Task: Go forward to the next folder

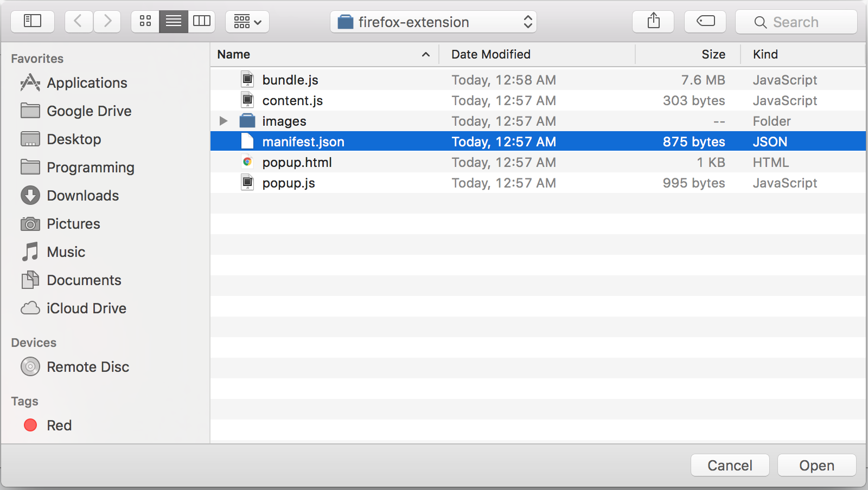Action: tap(107, 22)
